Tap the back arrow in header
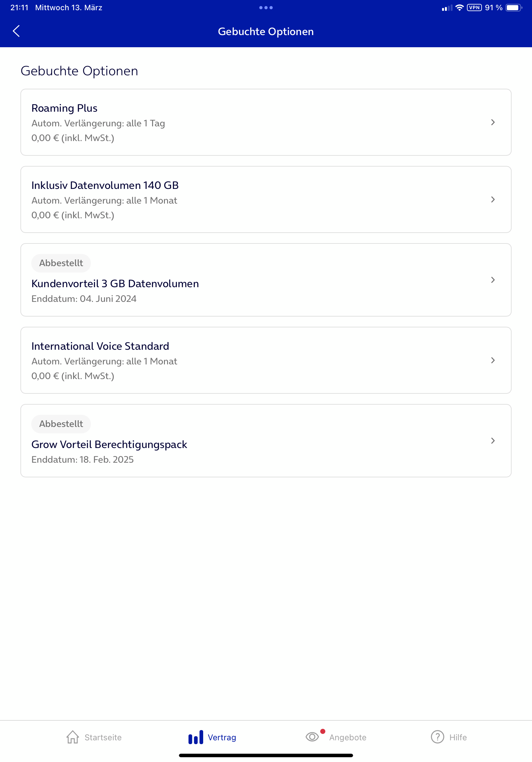This screenshot has height=762, width=532. pyautogui.click(x=16, y=31)
